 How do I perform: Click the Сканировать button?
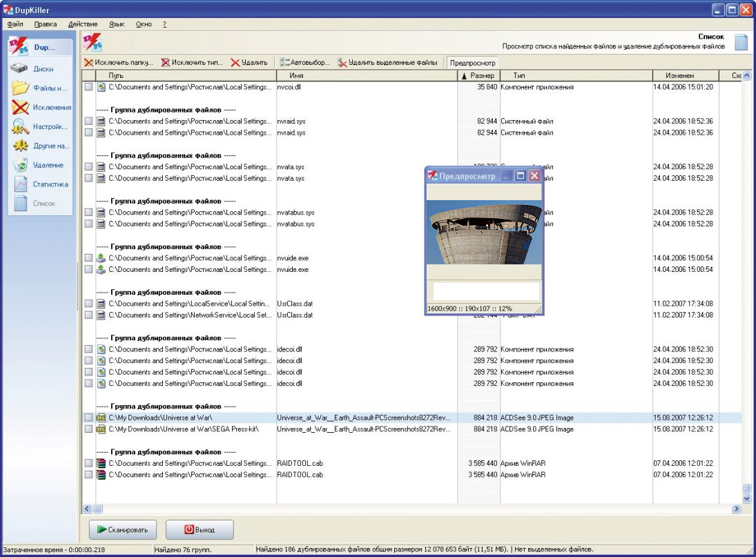tap(123, 529)
